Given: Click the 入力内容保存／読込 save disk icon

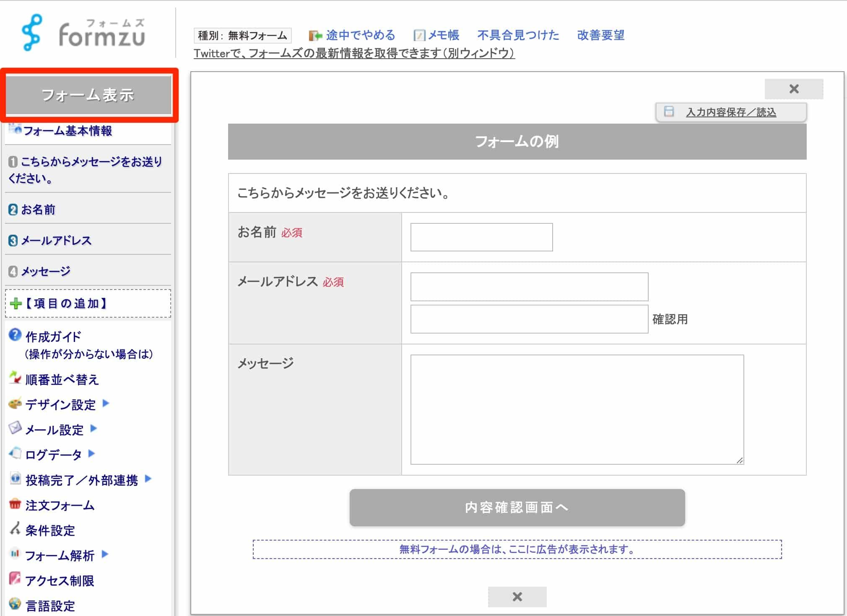Looking at the screenshot, I should point(669,112).
